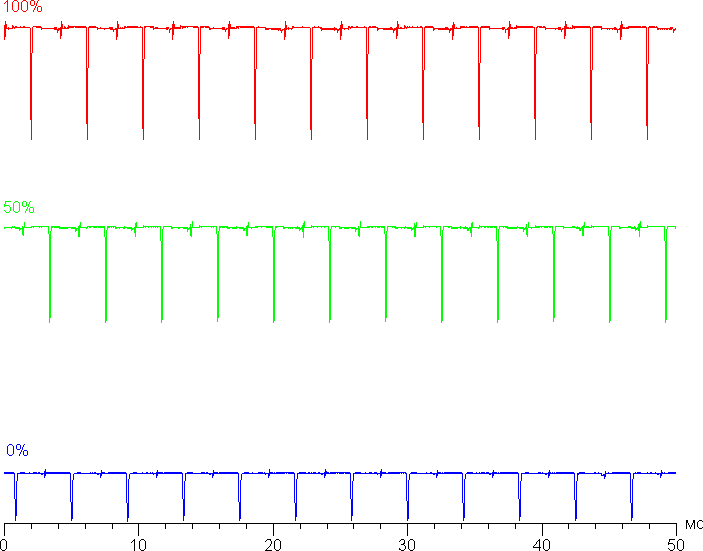
Task: Click the 'мс' axis unit label
Action: tap(694, 524)
